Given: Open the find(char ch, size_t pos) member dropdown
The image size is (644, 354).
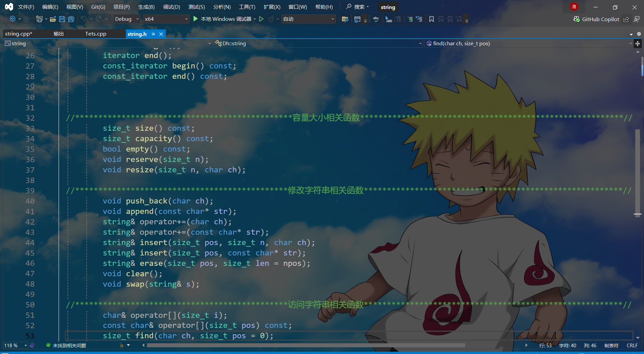Looking at the screenshot, I should [x=529, y=44].
